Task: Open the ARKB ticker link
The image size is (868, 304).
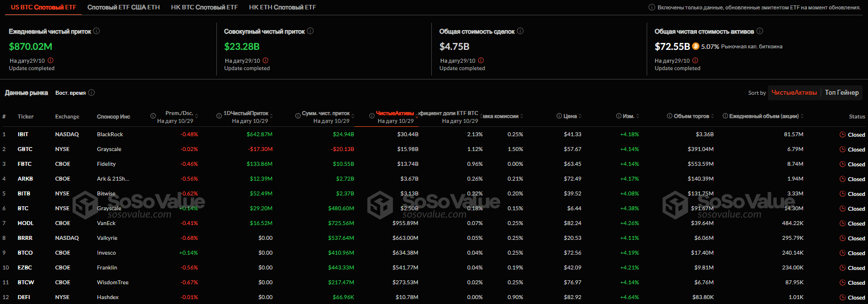Action: [25, 179]
